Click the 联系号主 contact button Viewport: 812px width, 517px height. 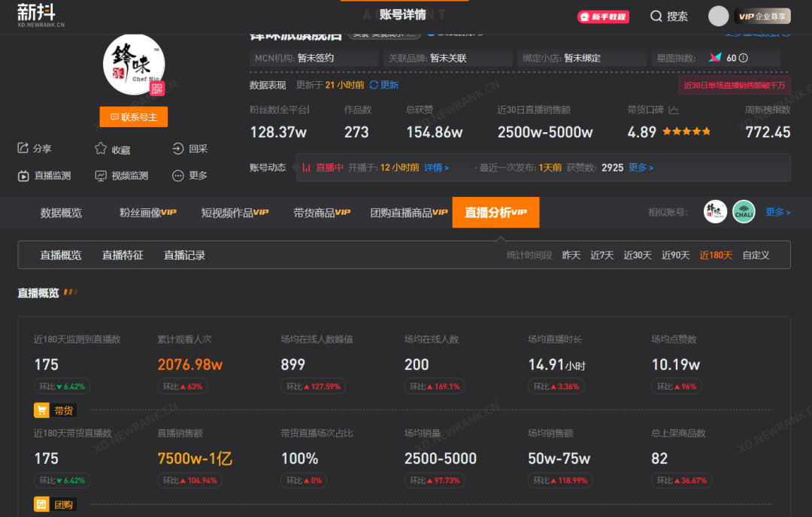coord(133,116)
